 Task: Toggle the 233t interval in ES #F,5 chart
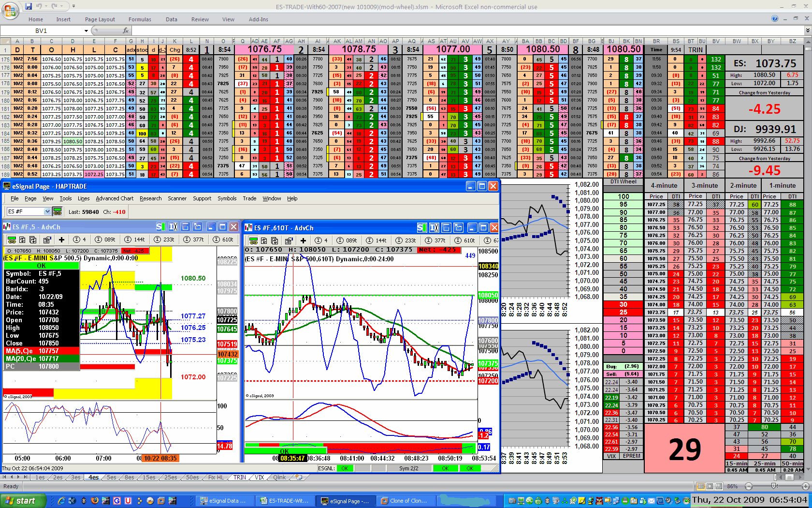point(164,239)
